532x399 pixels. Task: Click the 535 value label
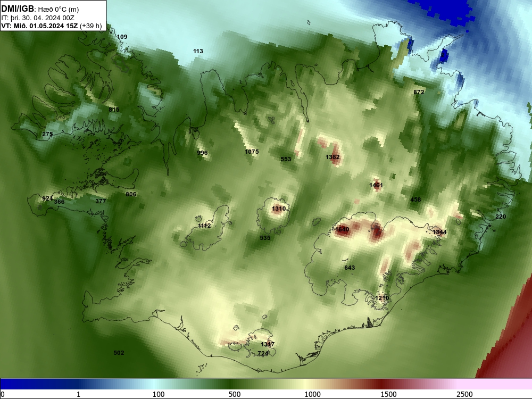265,237
